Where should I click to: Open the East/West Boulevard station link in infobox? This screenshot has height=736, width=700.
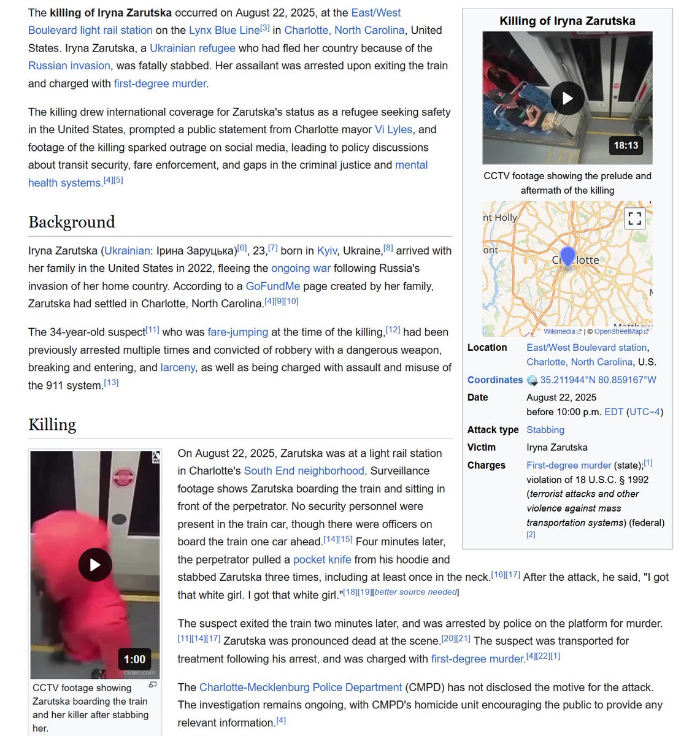point(587,347)
